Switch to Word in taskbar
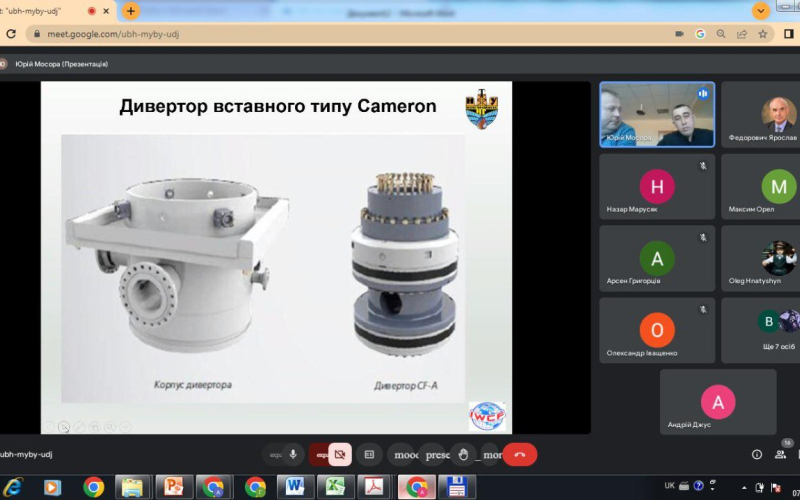 pos(295,487)
